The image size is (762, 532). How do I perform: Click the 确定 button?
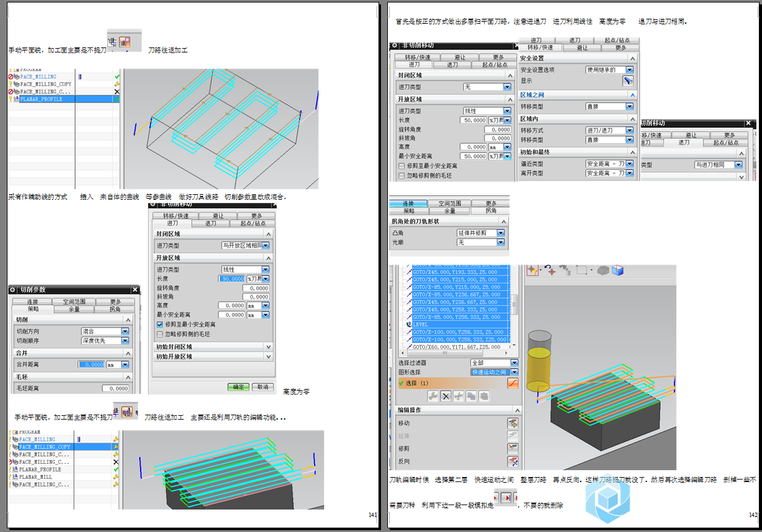[x=239, y=387]
